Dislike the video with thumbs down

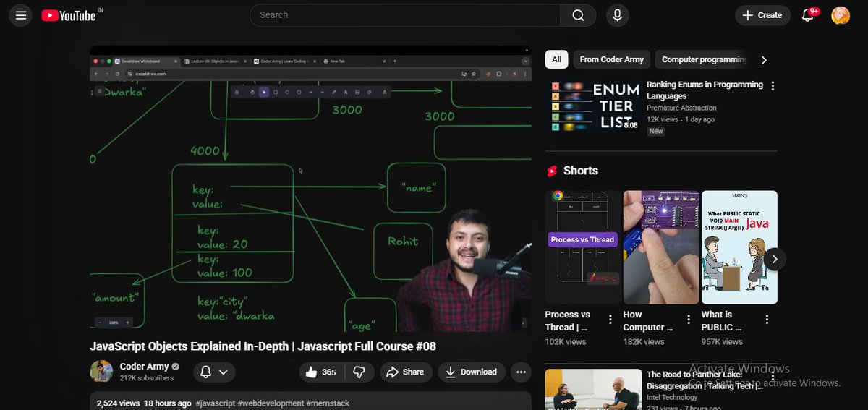pos(359,372)
